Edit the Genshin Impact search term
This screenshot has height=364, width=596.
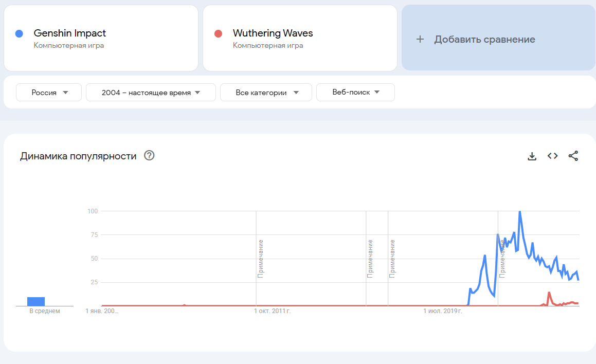pos(70,33)
